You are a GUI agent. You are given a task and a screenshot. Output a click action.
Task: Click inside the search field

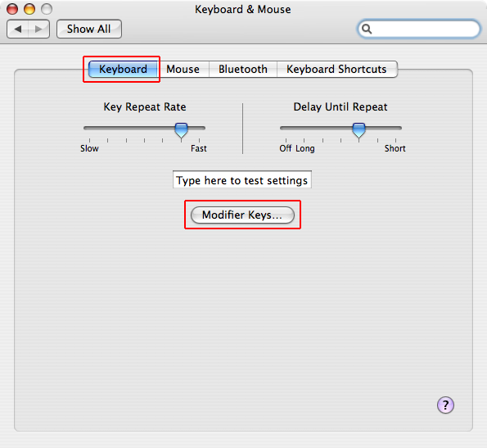[x=419, y=29]
